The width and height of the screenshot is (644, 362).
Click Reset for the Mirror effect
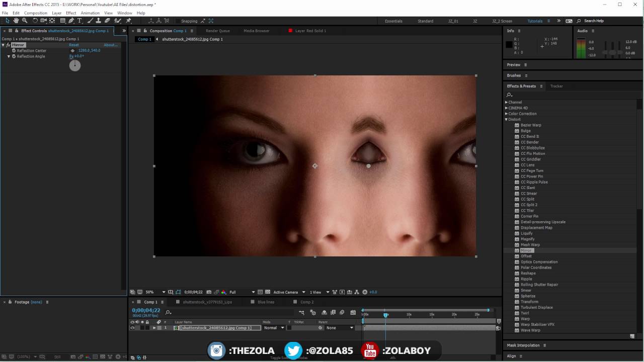click(74, 45)
